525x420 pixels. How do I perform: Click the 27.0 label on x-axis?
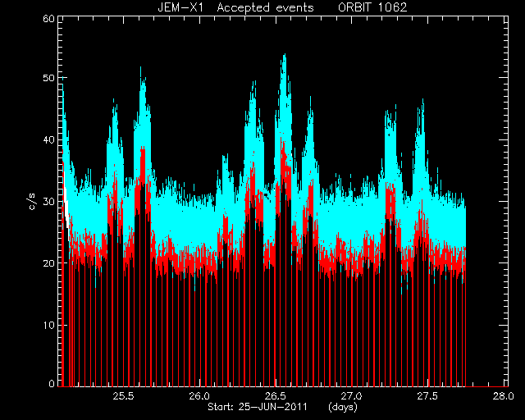click(352, 396)
